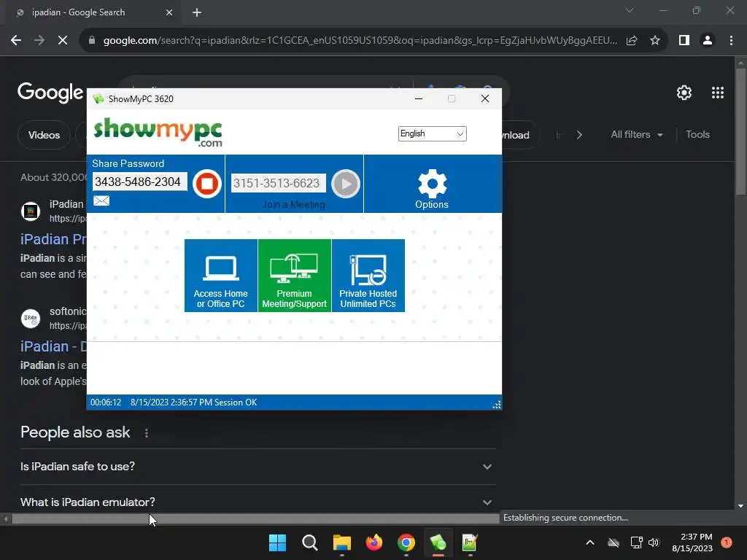The height and width of the screenshot is (560, 747).
Task: Select Premium Meeting/Support tile
Action: tap(295, 276)
